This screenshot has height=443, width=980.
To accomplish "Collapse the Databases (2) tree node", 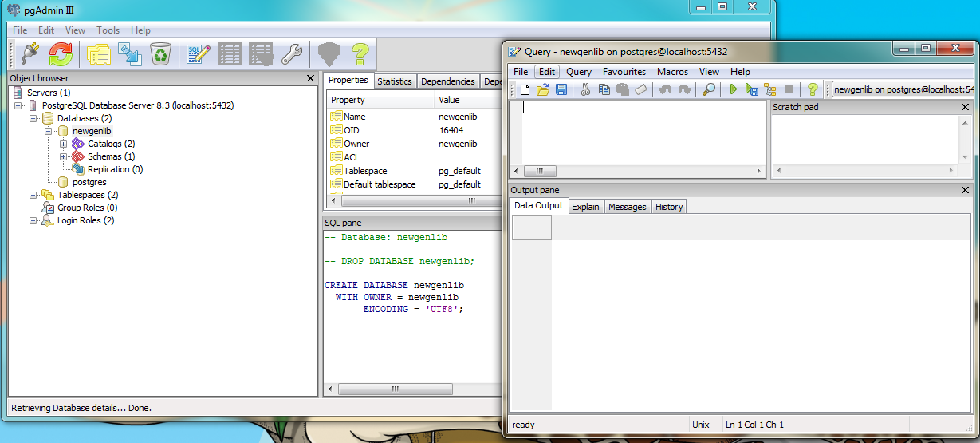I will [x=33, y=118].
